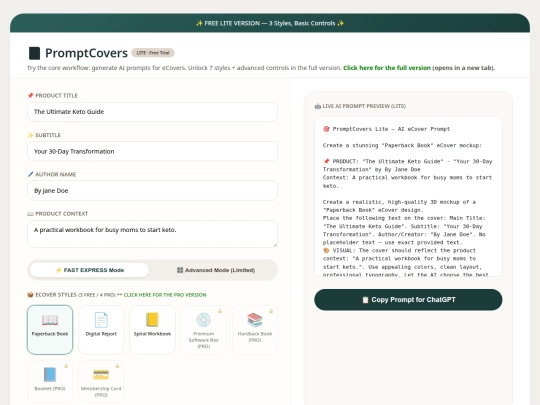Open the 'Click here for the full version' link

click(x=387, y=68)
